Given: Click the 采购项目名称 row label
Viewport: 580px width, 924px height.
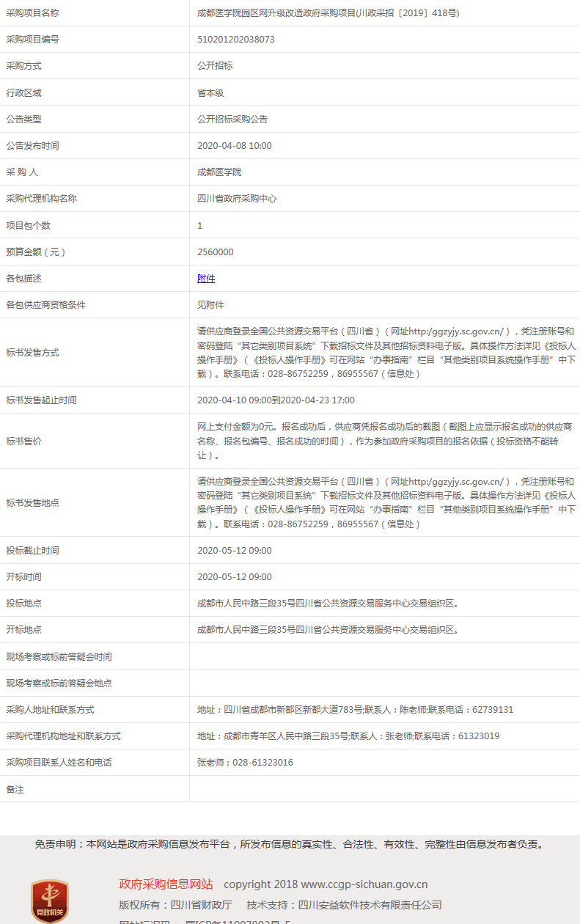Looking at the screenshot, I should pos(33,13).
